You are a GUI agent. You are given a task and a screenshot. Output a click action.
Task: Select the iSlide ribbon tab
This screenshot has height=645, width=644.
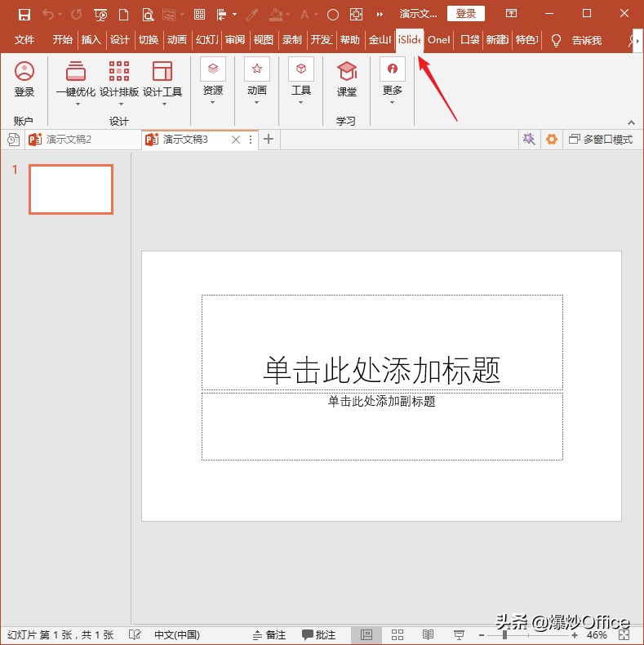coord(409,40)
